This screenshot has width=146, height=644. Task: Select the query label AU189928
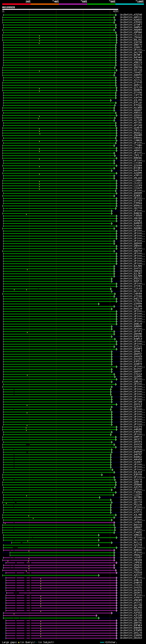tap(8, 8)
